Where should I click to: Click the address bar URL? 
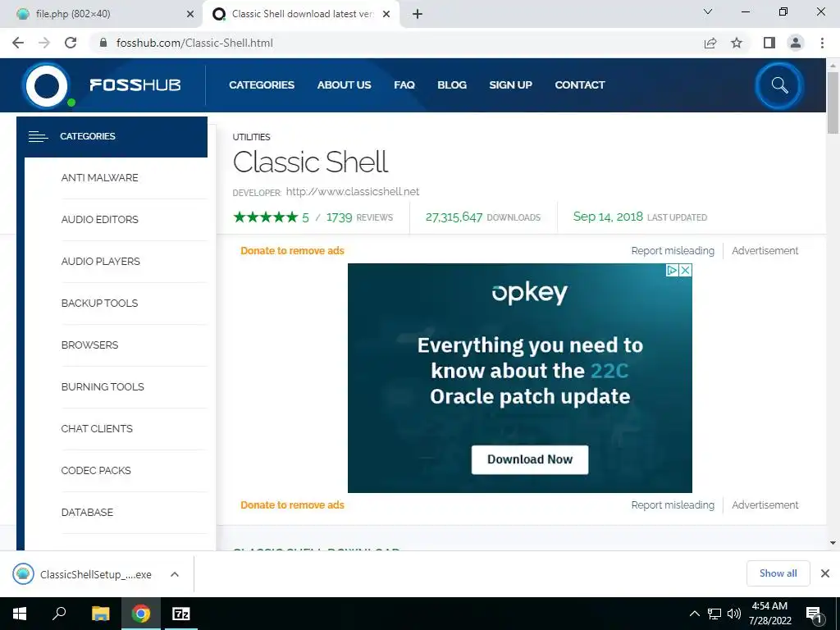[x=194, y=43]
